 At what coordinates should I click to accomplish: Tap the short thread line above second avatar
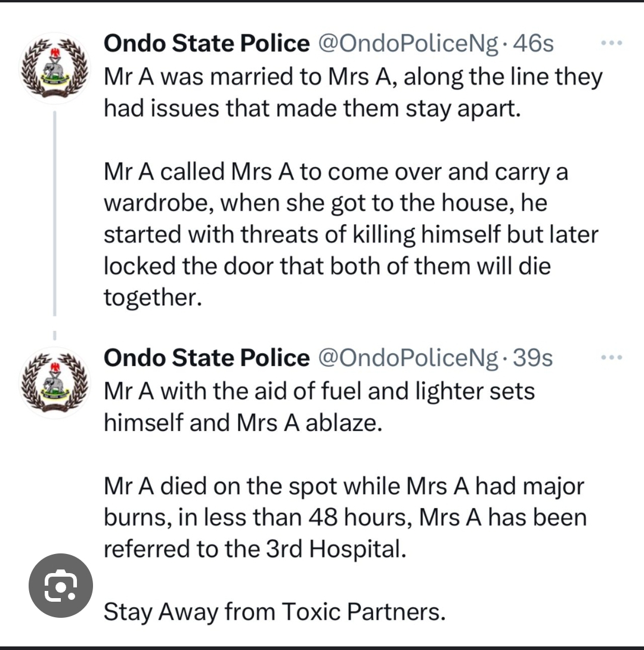[x=55, y=335]
